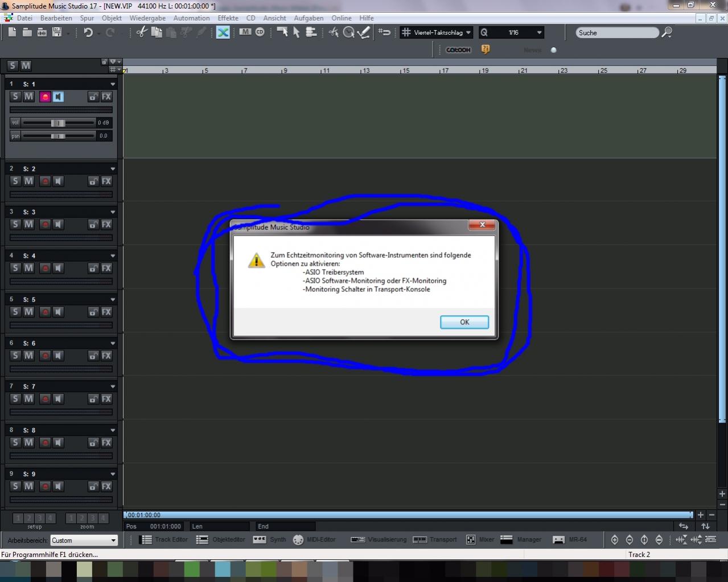This screenshot has width=728, height=582.
Task: Click the pan slider on track 1
Action: coord(58,136)
